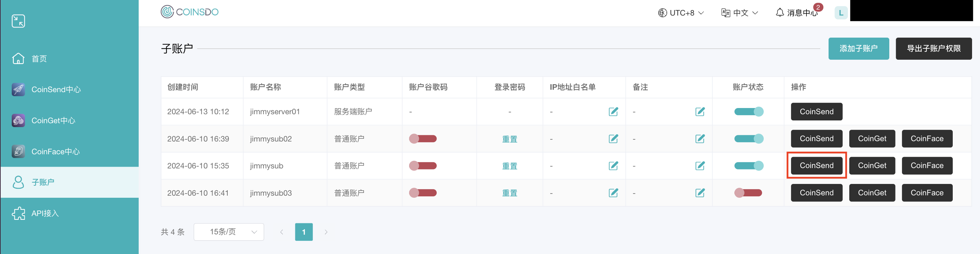Click 重置 password link for jimmysub
This screenshot has width=980, height=254.
coord(509,166)
